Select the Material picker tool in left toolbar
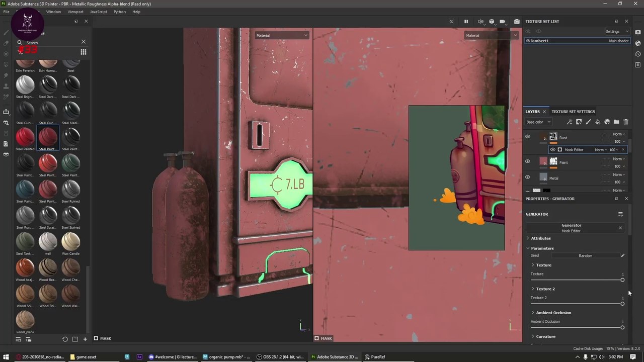Screen dimensions: 644x362 coord(6,97)
